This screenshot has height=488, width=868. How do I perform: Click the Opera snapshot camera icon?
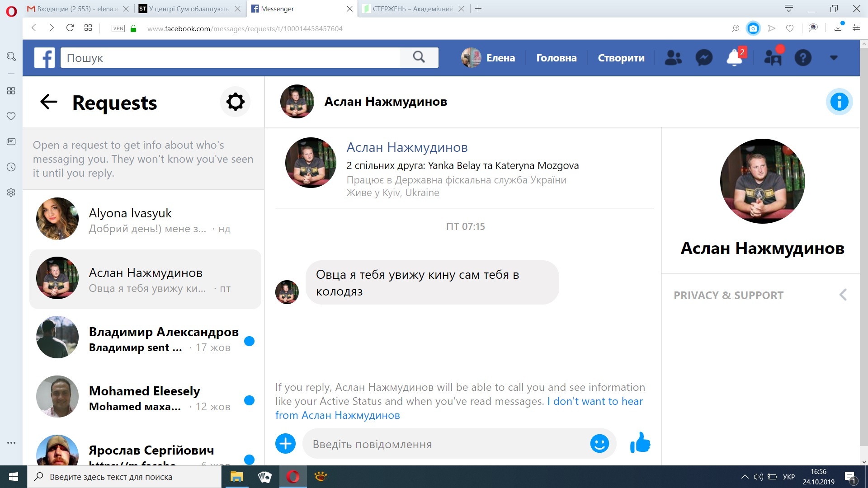[x=753, y=28]
